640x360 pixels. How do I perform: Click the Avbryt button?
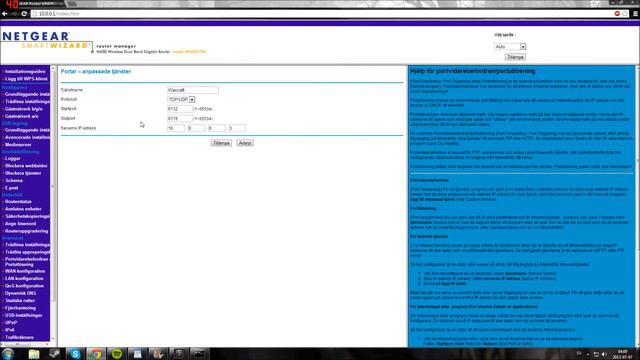245,143
